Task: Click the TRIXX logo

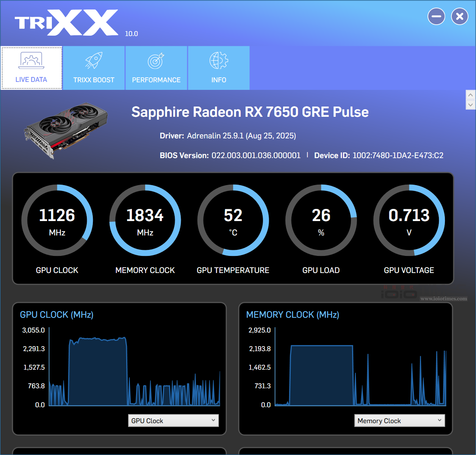Action: click(66, 23)
